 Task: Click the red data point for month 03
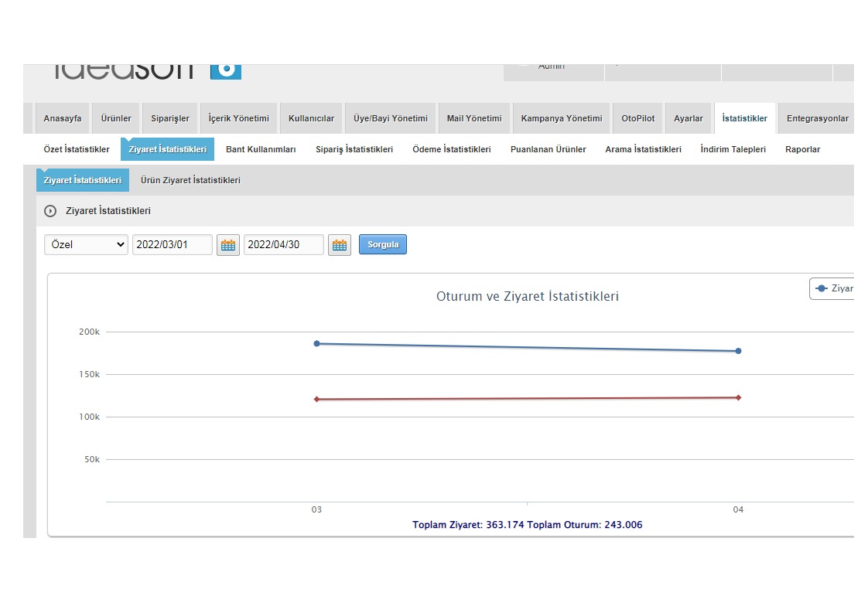pyautogui.click(x=316, y=399)
